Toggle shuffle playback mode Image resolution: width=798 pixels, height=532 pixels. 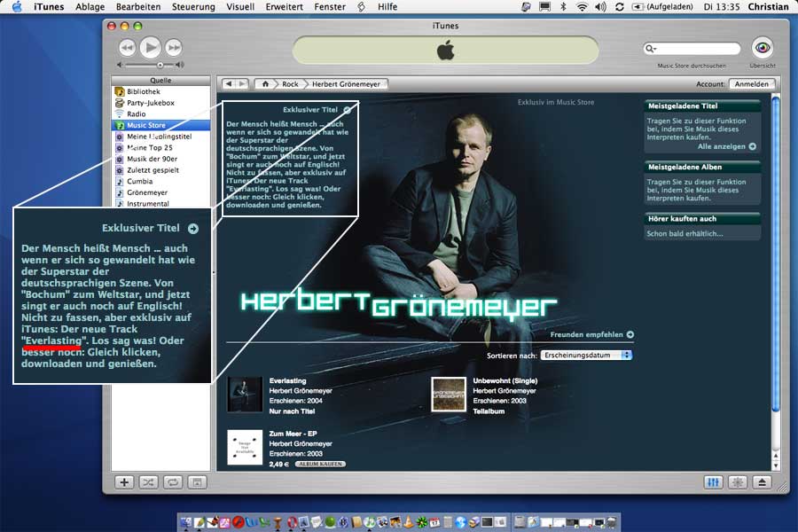148,482
